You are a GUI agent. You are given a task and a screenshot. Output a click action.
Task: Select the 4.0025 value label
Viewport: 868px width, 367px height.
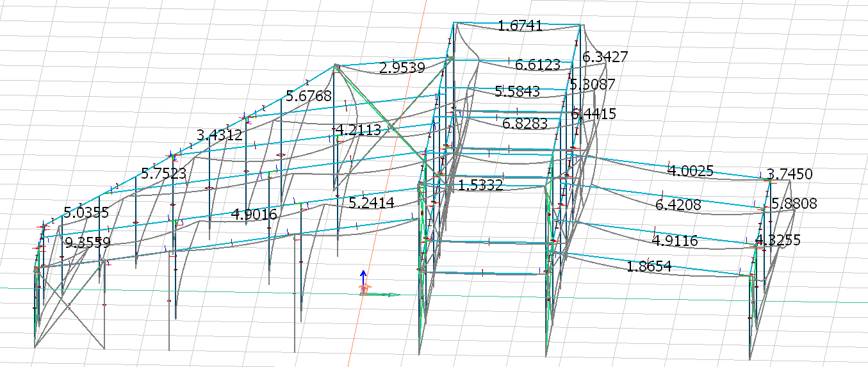click(x=691, y=171)
